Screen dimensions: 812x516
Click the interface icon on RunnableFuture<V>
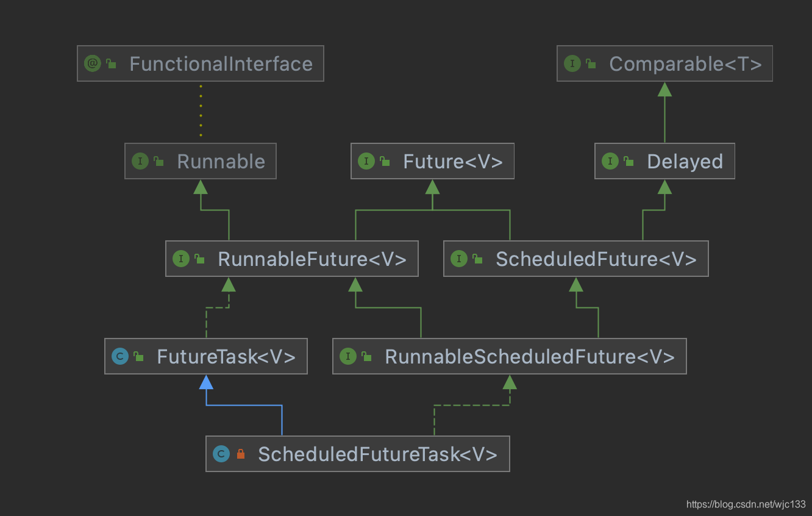(181, 259)
